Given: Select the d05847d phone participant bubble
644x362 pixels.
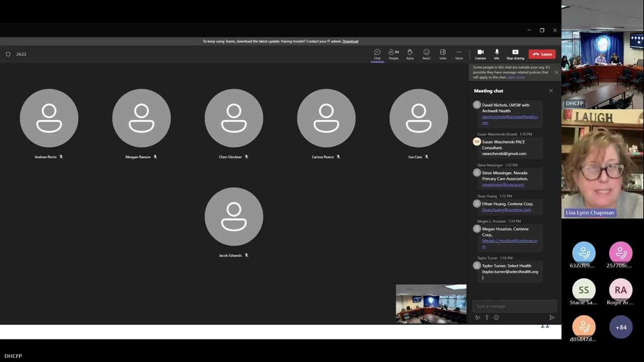Looking at the screenshot, I should point(584,327).
